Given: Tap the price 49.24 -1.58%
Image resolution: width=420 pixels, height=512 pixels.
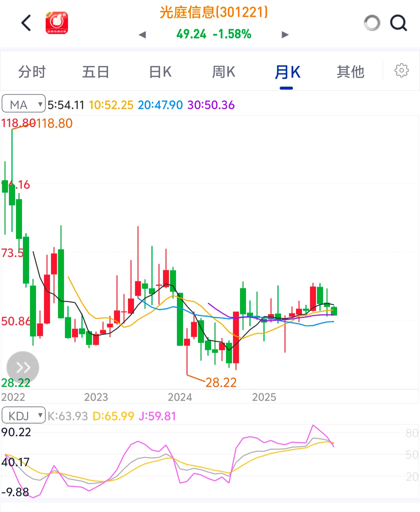Looking at the screenshot, I should click(x=214, y=34).
